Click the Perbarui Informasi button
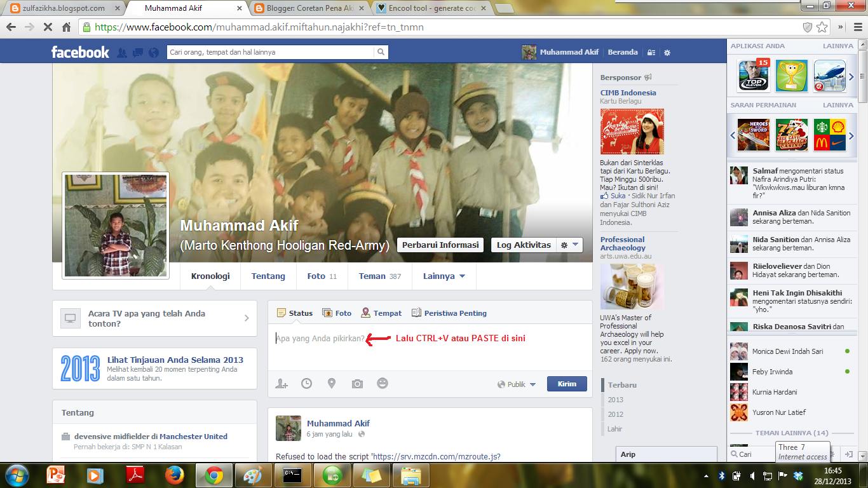The image size is (868, 488). pyautogui.click(x=440, y=245)
